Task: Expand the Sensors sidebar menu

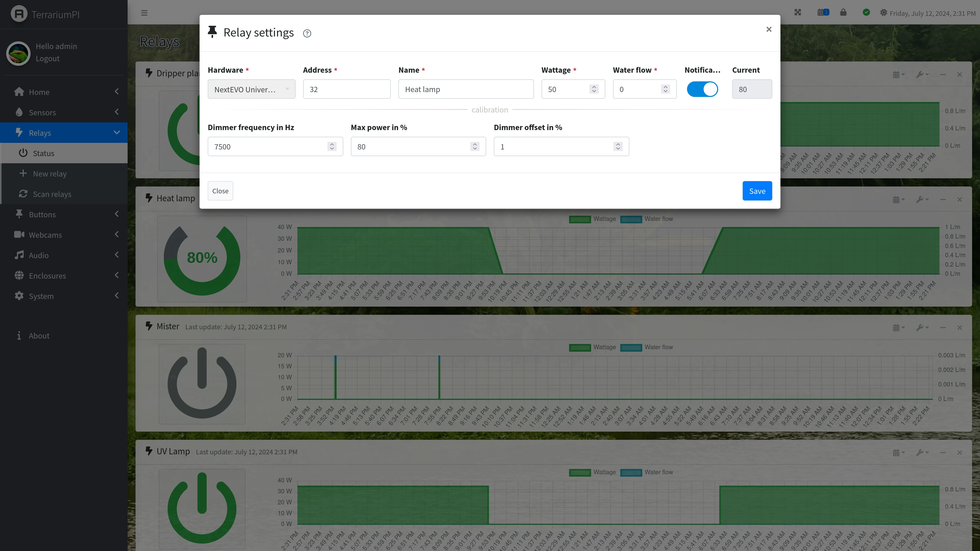Action: point(64,112)
